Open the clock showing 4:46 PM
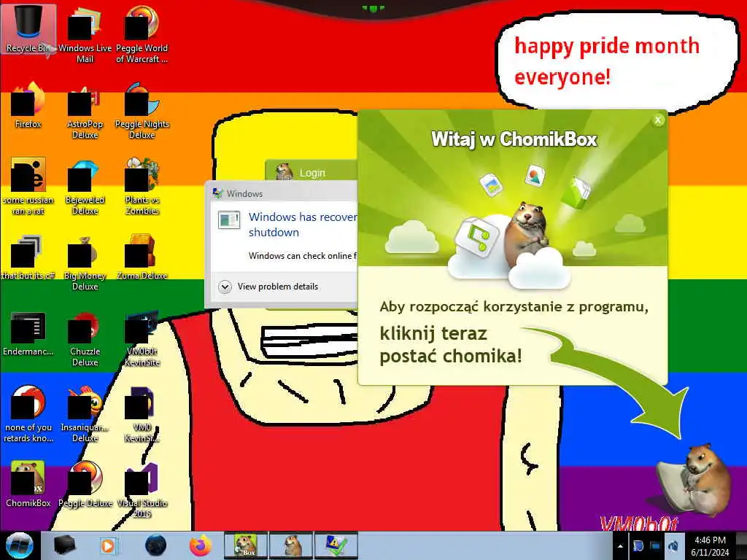 point(710,546)
